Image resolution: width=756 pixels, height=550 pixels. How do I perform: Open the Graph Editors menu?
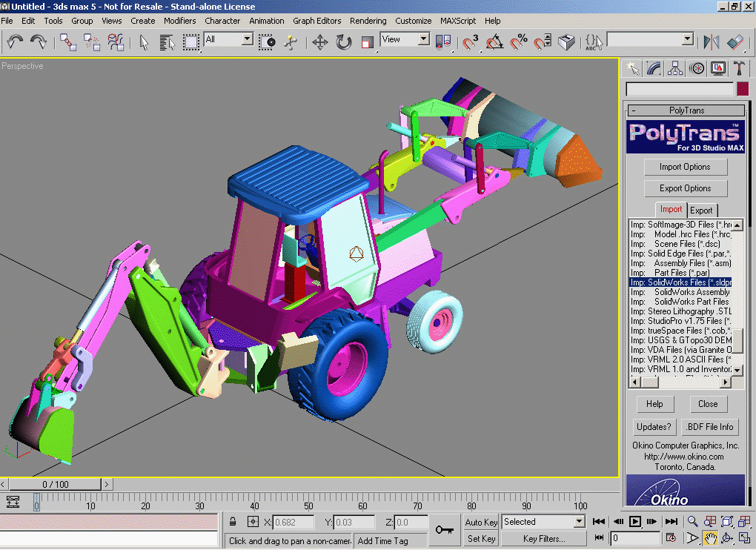click(x=316, y=21)
